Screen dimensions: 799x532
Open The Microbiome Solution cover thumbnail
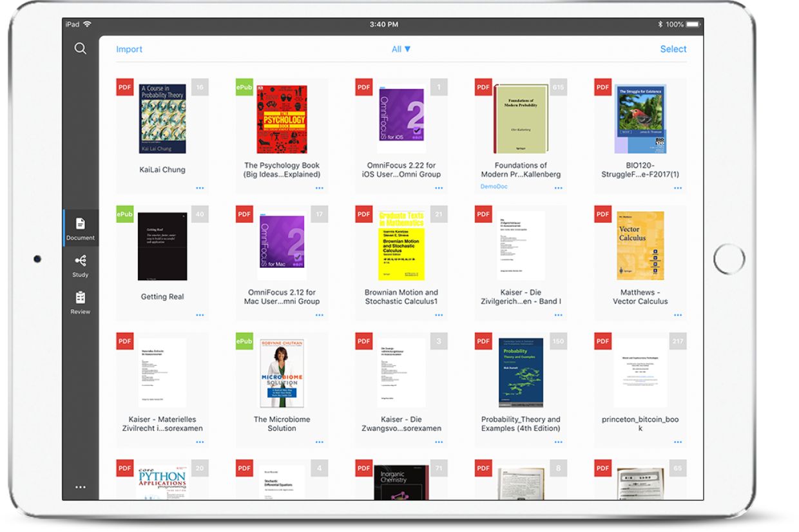click(282, 372)
